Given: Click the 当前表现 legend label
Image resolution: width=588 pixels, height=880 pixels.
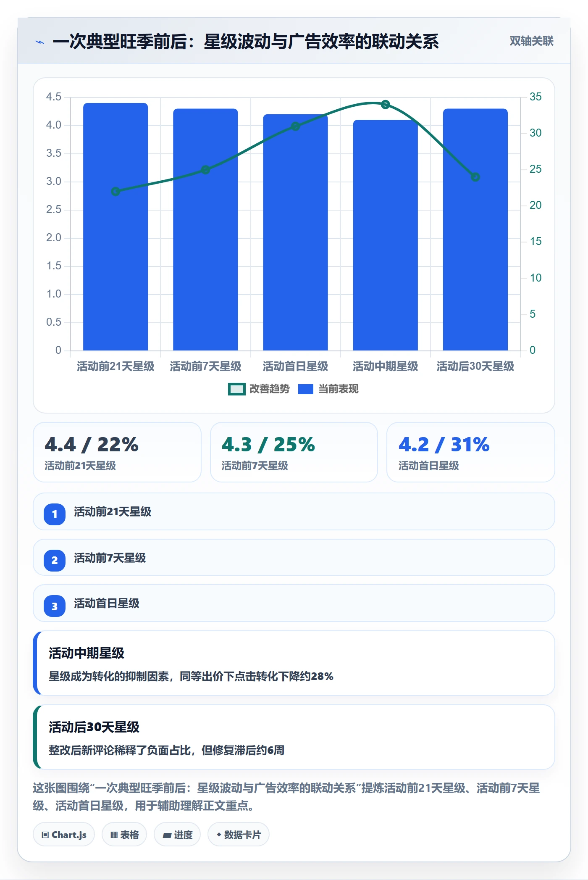Looking at the screenshot, I should click(x=339, y=389).
